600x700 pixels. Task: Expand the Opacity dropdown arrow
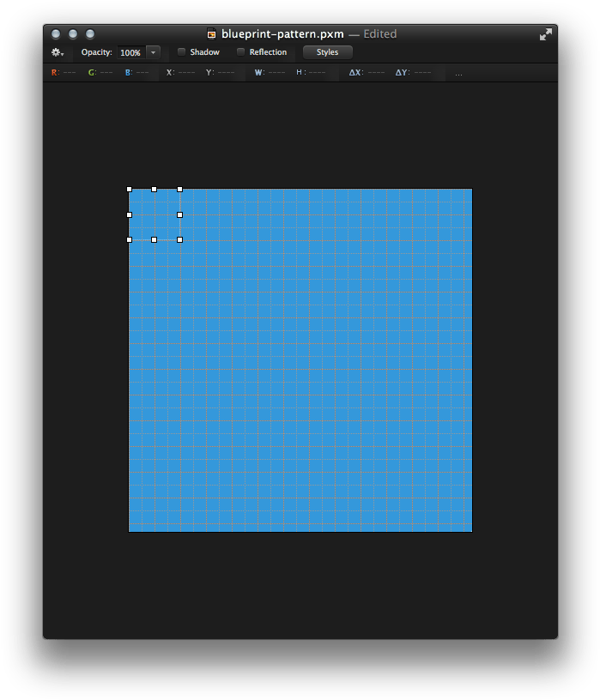pyautogui.click(x=153, y=52)
